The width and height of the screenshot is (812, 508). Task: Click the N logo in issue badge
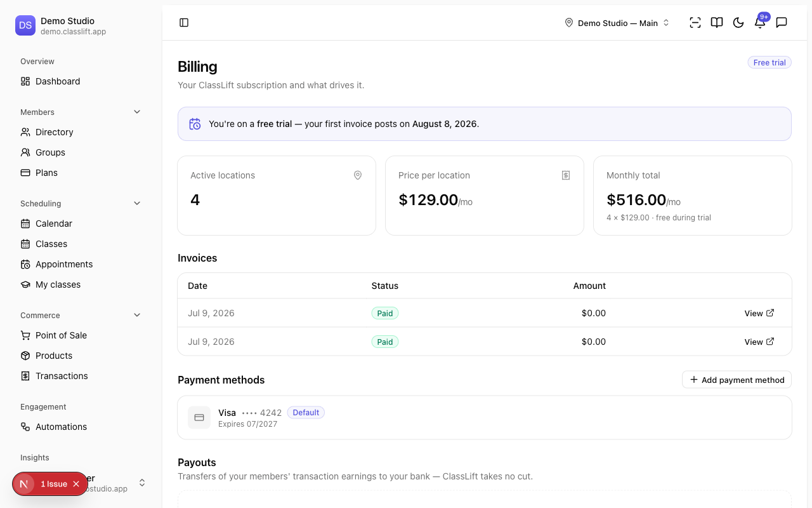click(24, 484)
